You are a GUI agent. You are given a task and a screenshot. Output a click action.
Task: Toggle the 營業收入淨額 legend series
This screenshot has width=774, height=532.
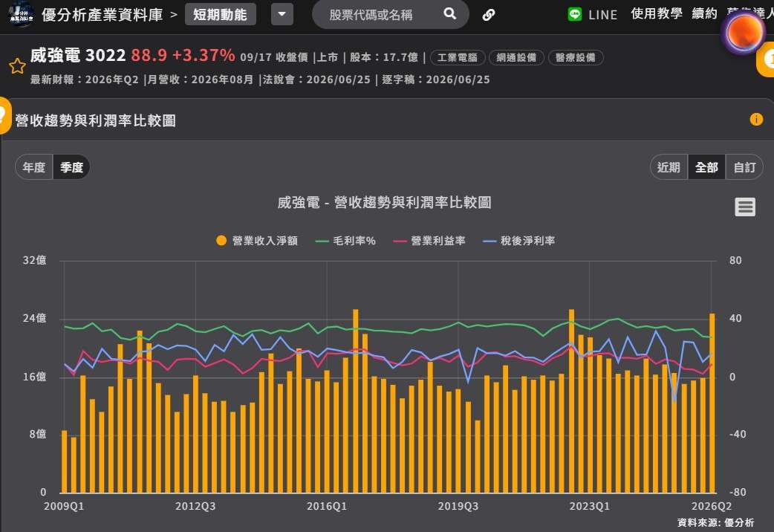pos(257,241)
